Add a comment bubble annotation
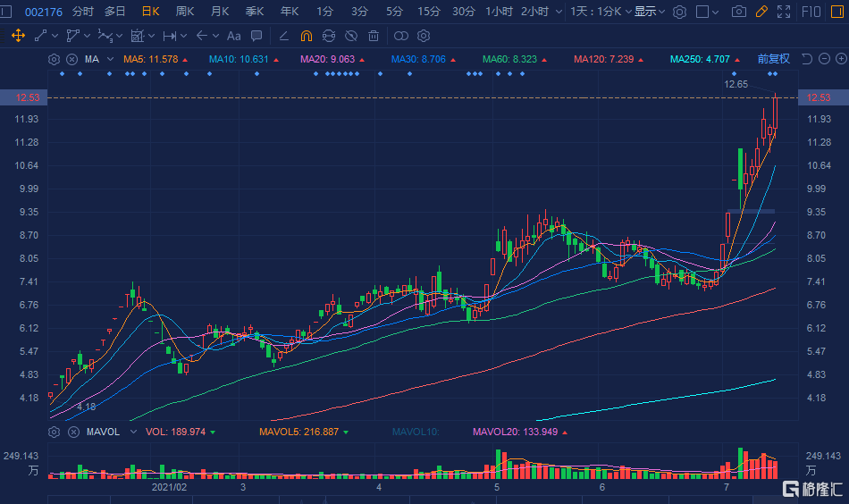Image resolution: width=849 pixels, height=504 pixels. click(256, 36)
